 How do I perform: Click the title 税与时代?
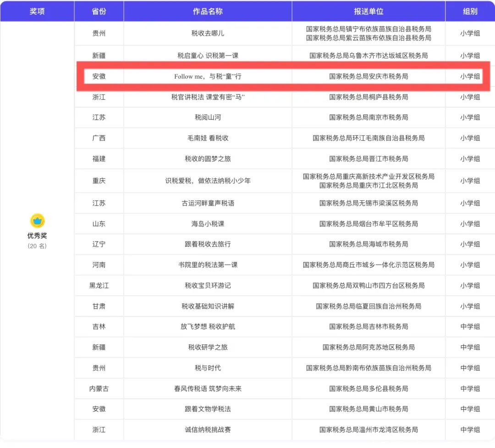pyautogui.click(x=208, y=368)
